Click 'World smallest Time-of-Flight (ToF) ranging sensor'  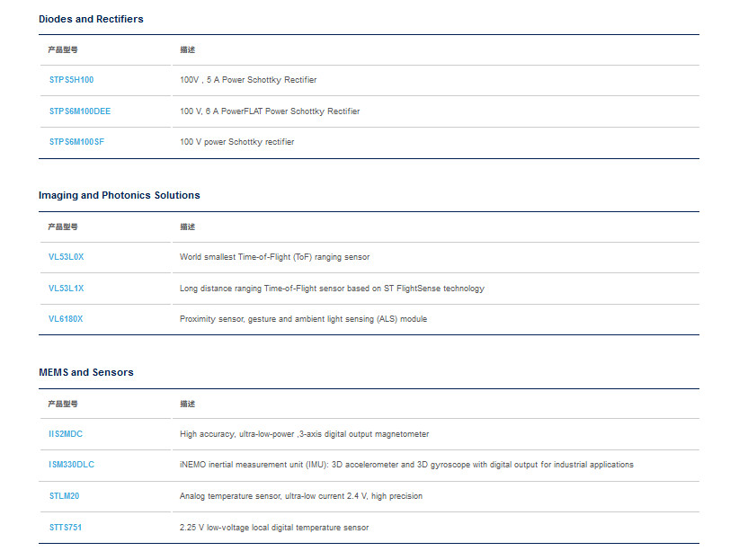click(274, 257)
